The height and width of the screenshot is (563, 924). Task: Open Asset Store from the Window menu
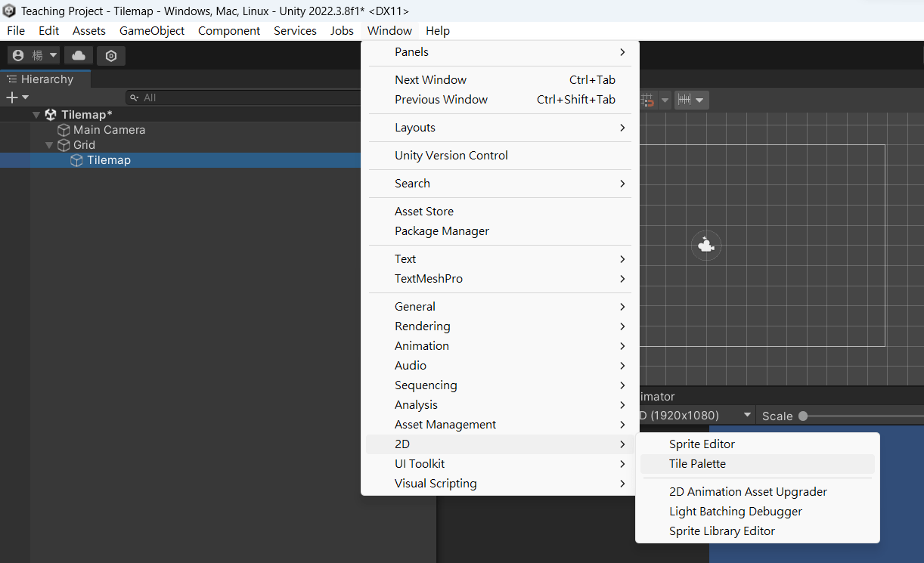(x=501, y=212)
